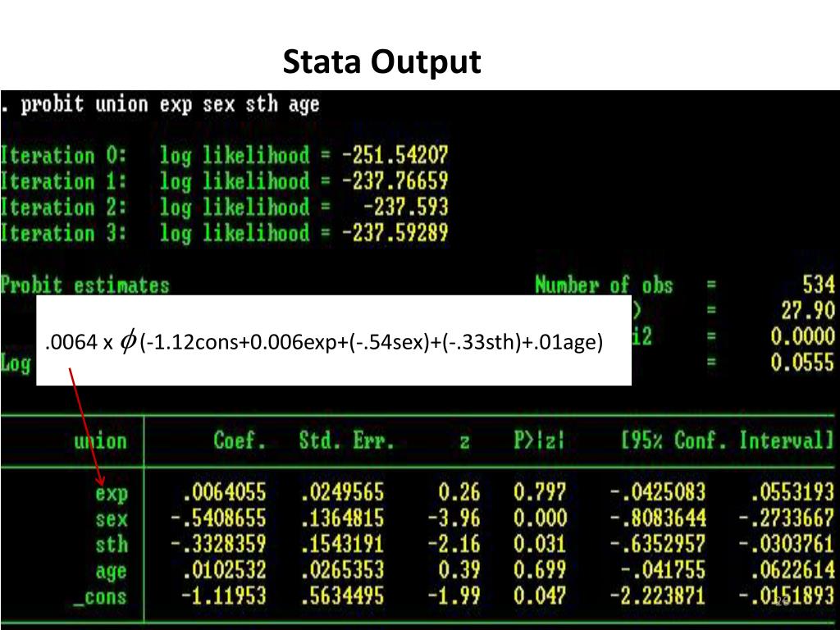The image size is (840, 630).
Task: Select the "exp" row label in the table
Action: [x=112, y=493]
